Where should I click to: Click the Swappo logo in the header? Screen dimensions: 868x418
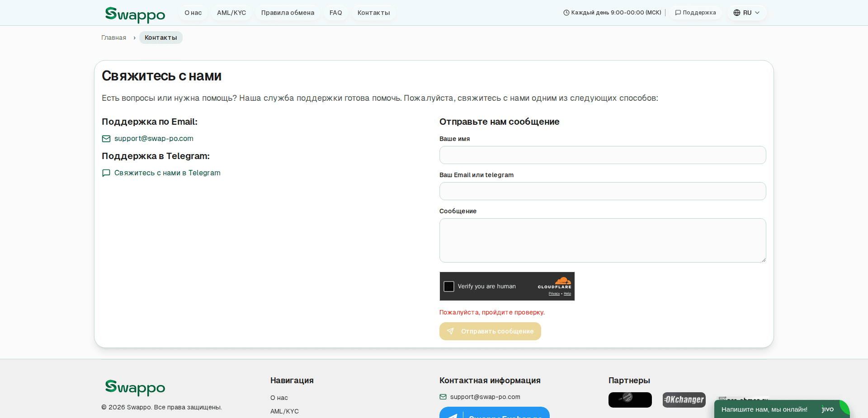(x=135, y=14)
